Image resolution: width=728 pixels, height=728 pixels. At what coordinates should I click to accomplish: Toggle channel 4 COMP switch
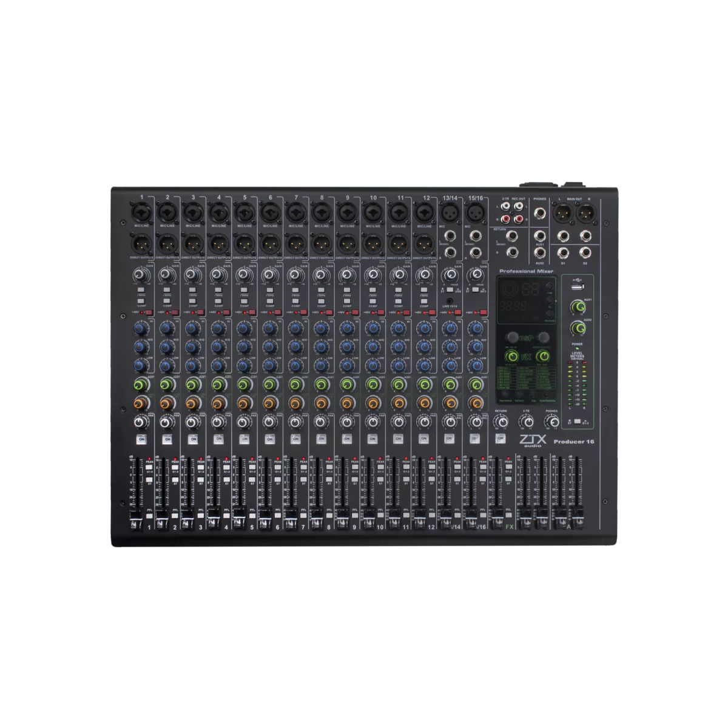click(x=217, y=301)
